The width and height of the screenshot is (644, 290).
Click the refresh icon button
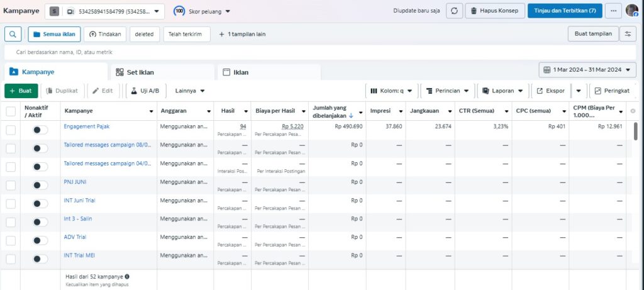455,11
